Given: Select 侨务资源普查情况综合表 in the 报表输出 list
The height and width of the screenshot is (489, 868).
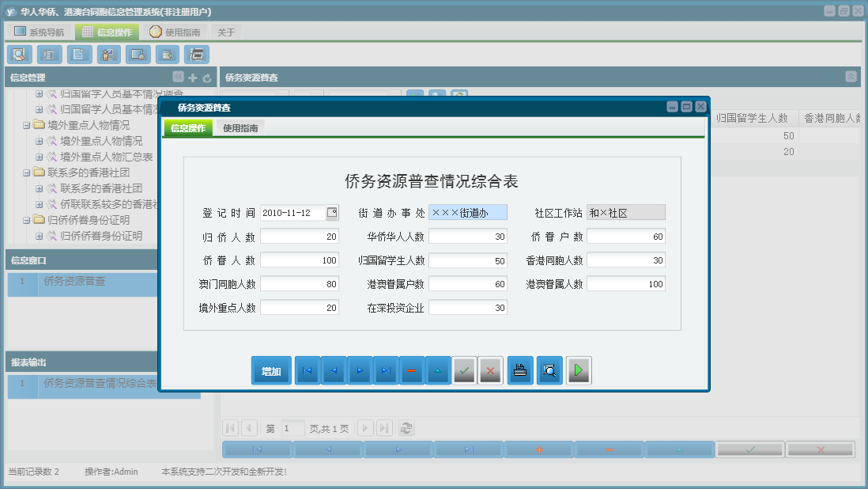Looking at the screenshot, I should coord(100,384).
